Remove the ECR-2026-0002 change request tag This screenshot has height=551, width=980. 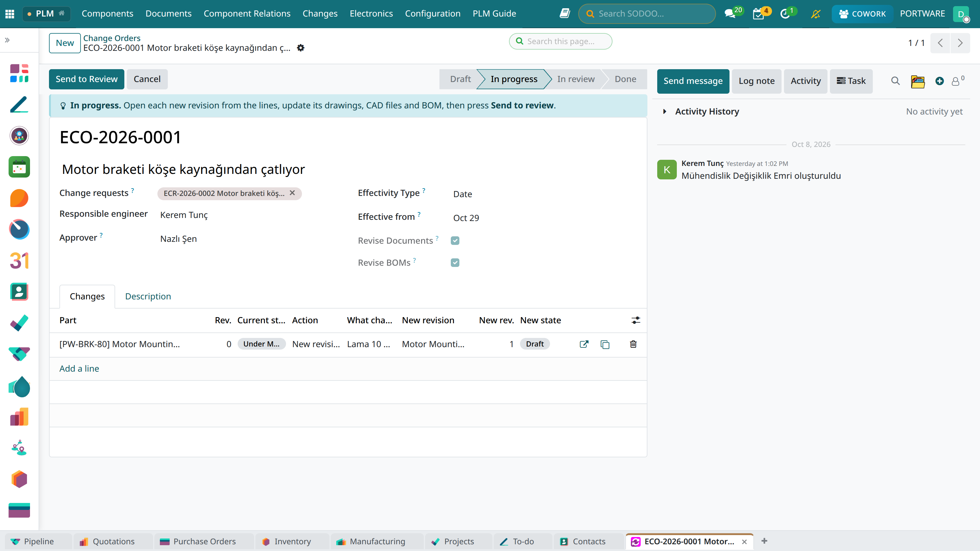[292, 193]
